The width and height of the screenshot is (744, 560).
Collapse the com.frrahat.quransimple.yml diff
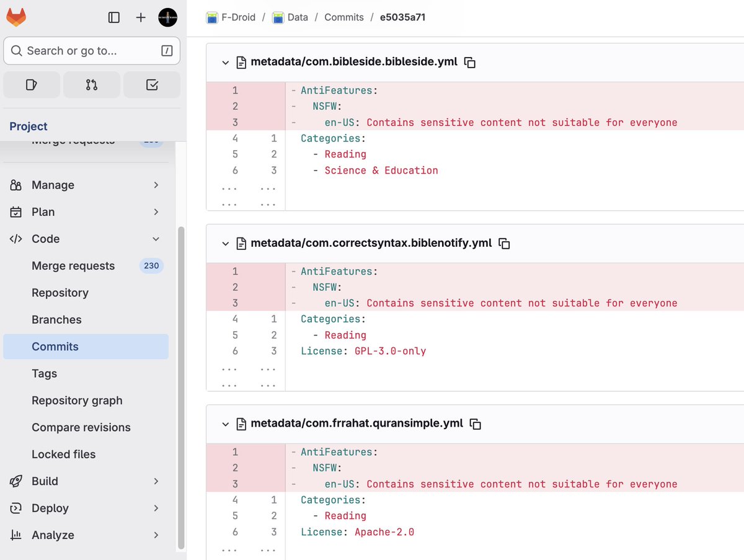click(226, 424)
